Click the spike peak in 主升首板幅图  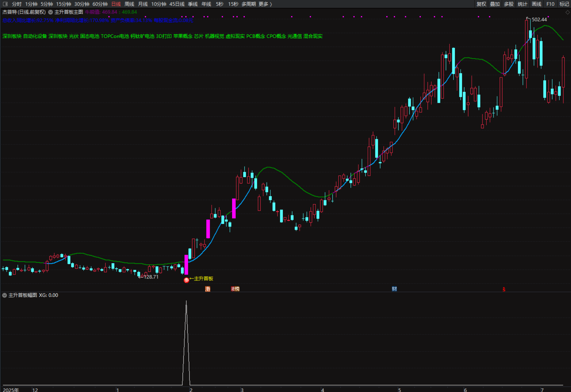tap(186, 301)
